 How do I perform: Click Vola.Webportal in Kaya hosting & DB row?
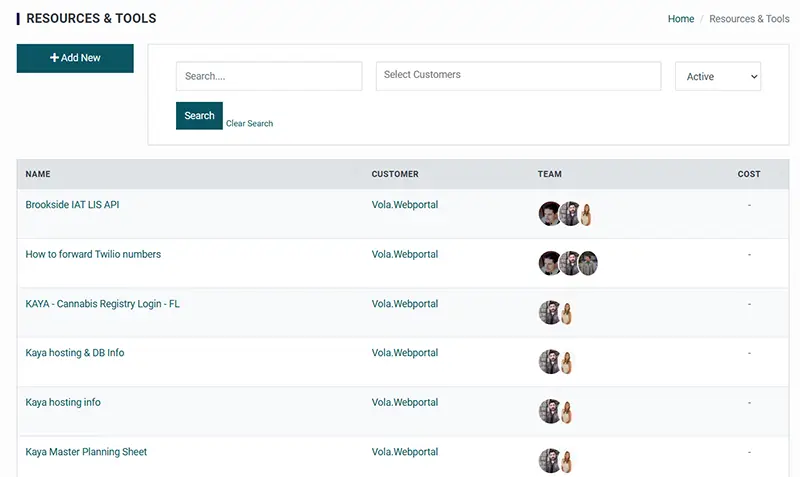click(x=405, y=353)
